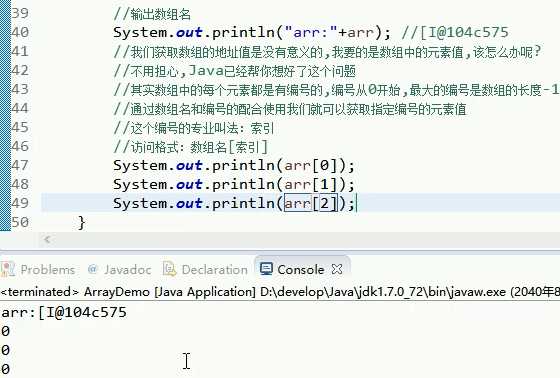The width and height of the screenshot is (560, 378).
Task: Click the Problems tab icon
Action: pyautogui.click(x=8, y=269)
